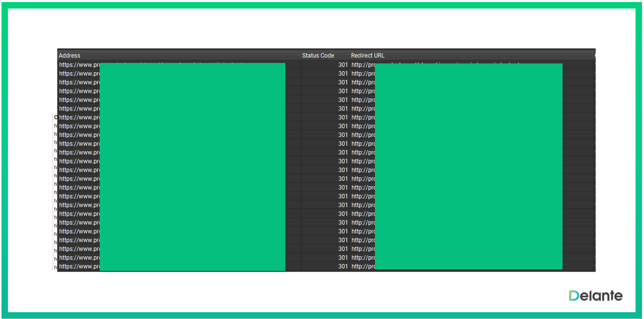Click the third row's 301 status cell
This screenshot has width=644, height=319.
(343, 82)
